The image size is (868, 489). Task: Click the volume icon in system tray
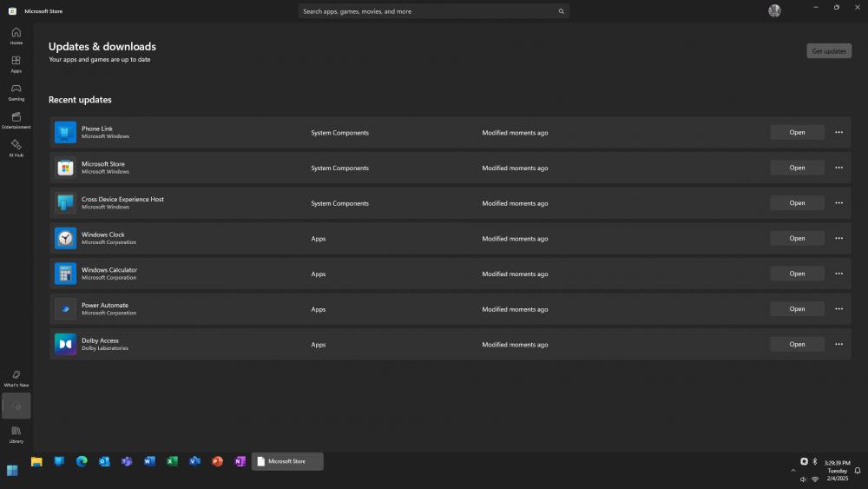click(x=803, y=479)
